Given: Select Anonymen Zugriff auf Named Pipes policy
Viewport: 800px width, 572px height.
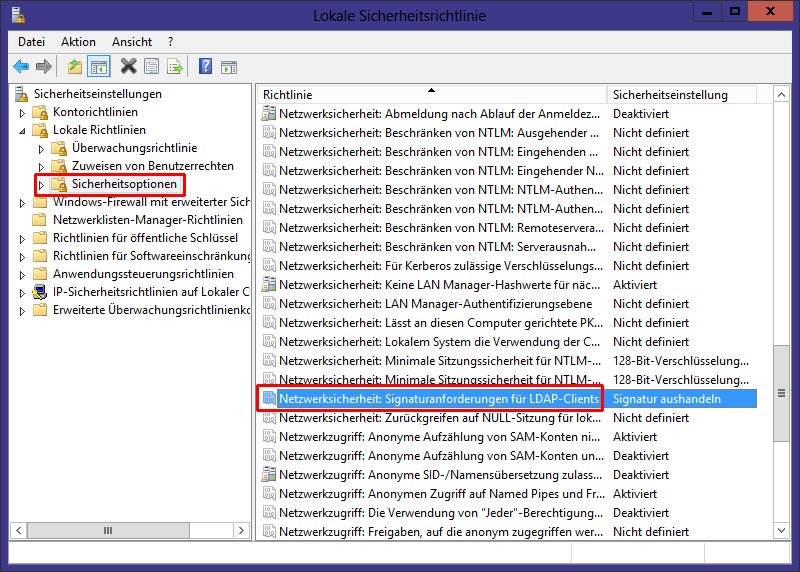Looking at the screenshot, I should (442, 494).
